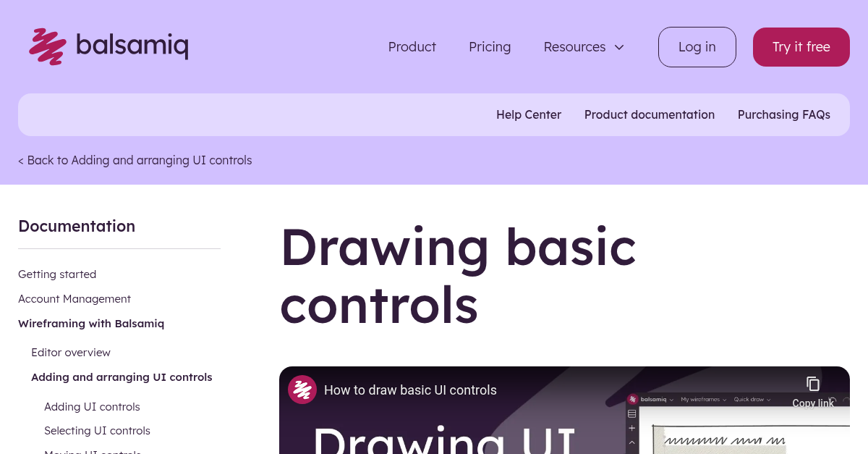Expand the Getting started section

57,274
